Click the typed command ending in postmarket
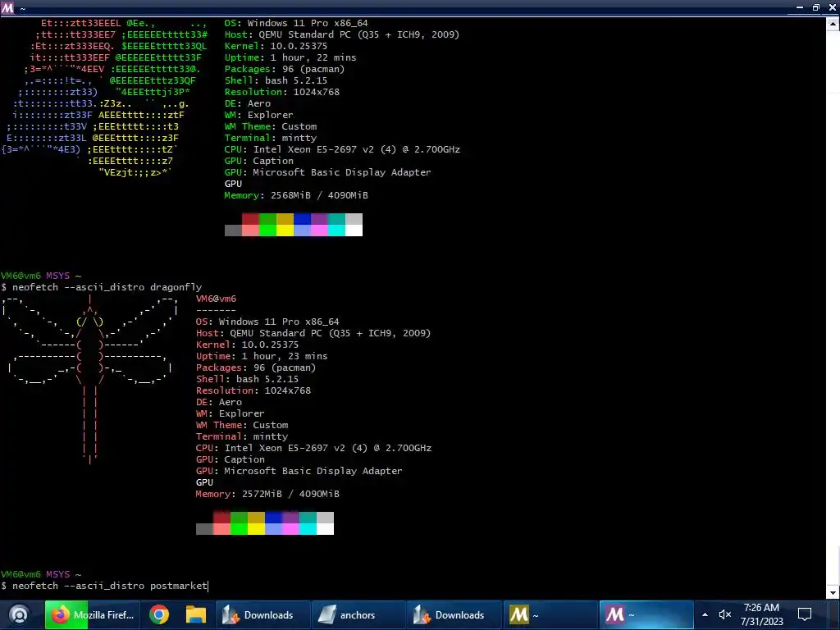 pyautogui.click(x=110, y=586)
